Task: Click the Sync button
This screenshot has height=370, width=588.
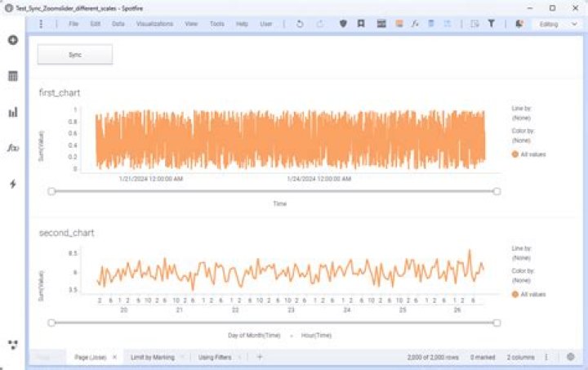Action: 75,55
